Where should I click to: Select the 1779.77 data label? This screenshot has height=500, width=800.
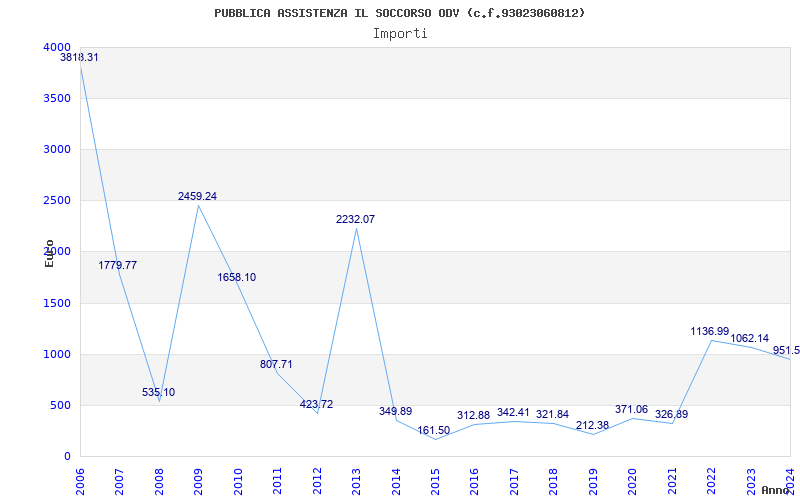click(118, 265)
